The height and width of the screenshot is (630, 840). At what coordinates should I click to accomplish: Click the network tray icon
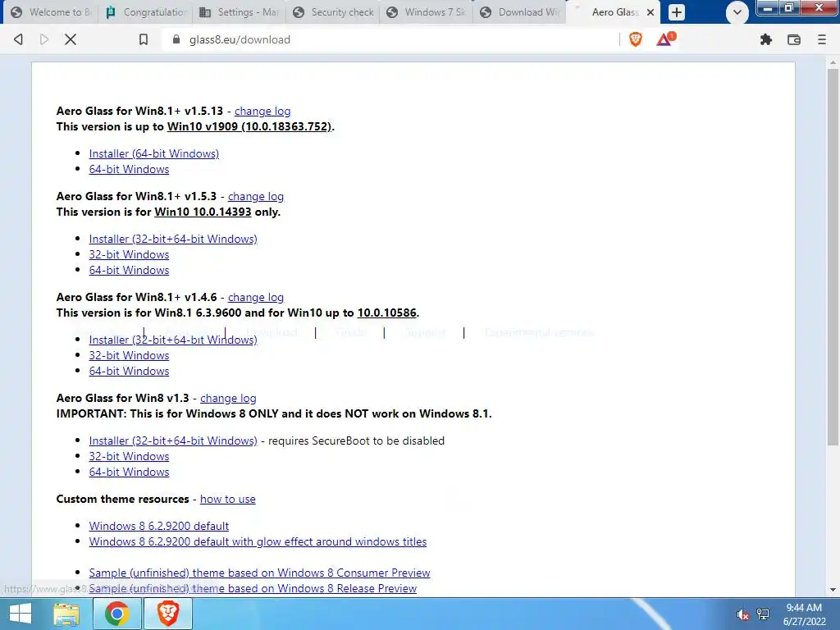(763, 614)
